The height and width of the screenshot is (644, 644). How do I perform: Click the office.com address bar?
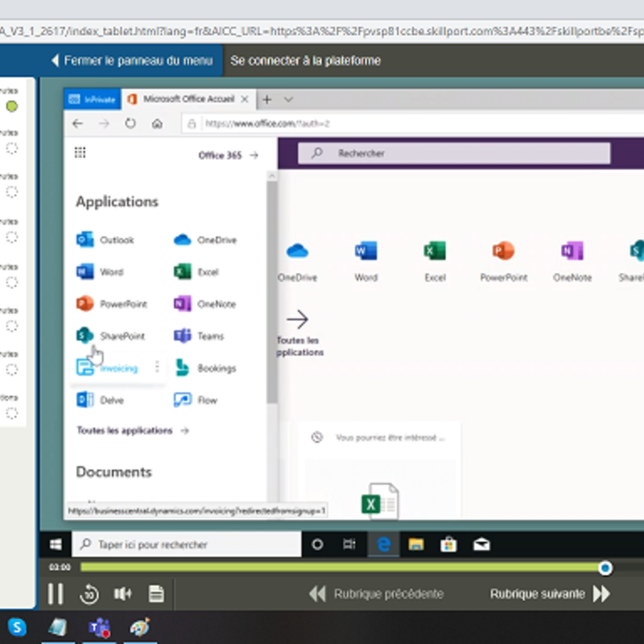(411, 124)
